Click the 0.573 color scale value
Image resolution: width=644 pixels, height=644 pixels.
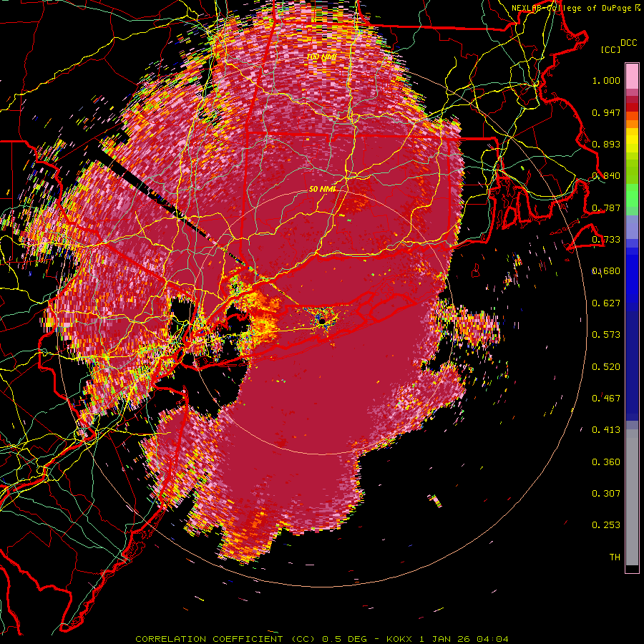click(606, 335)
